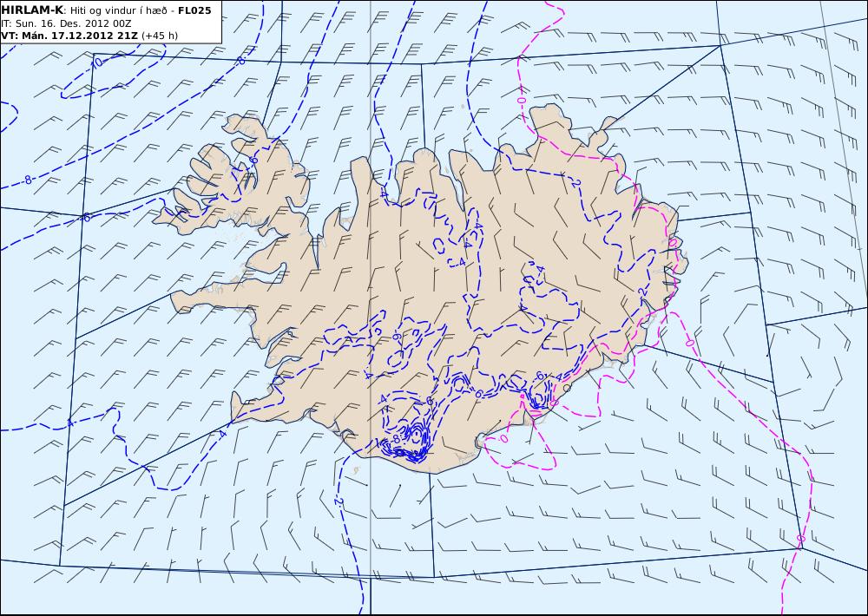The height and width of the screenshot is (616, 868).
Task: Click the FL025 flight level label
Action: click(x=194, y=10)
